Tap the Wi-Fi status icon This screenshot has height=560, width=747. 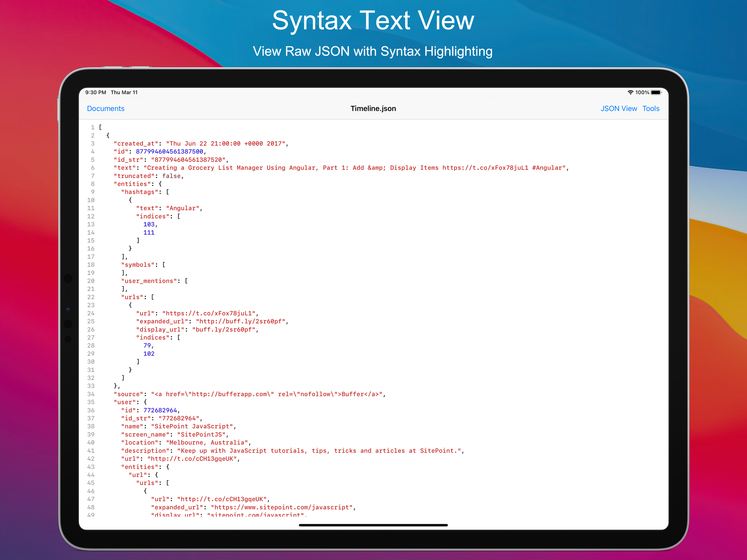(x=630, y=92)
